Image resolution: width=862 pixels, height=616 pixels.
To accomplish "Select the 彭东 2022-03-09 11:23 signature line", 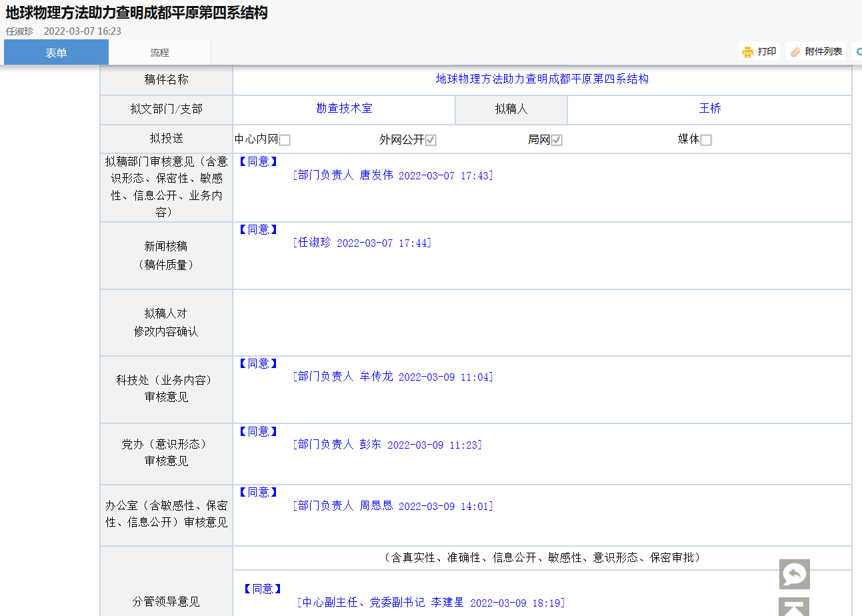I will [x=387, y=444].
